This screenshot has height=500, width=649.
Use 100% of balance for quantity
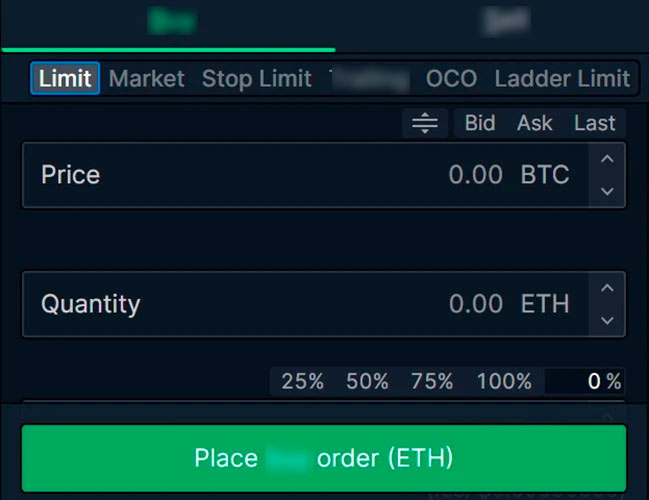(x=504, y=381)
